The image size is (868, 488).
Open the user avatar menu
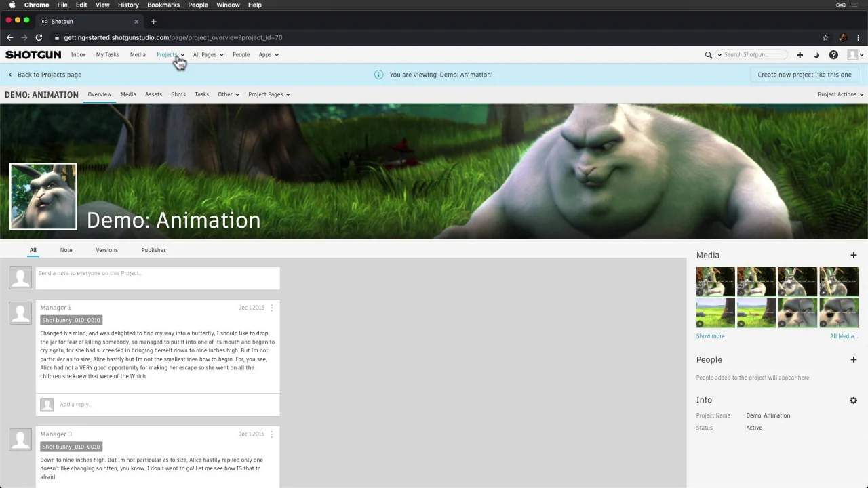855,55
